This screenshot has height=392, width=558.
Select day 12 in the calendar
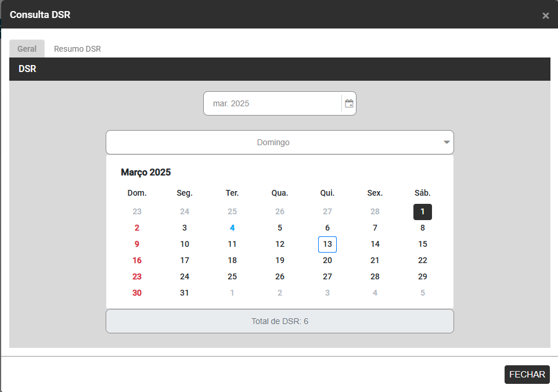point(280,244)
